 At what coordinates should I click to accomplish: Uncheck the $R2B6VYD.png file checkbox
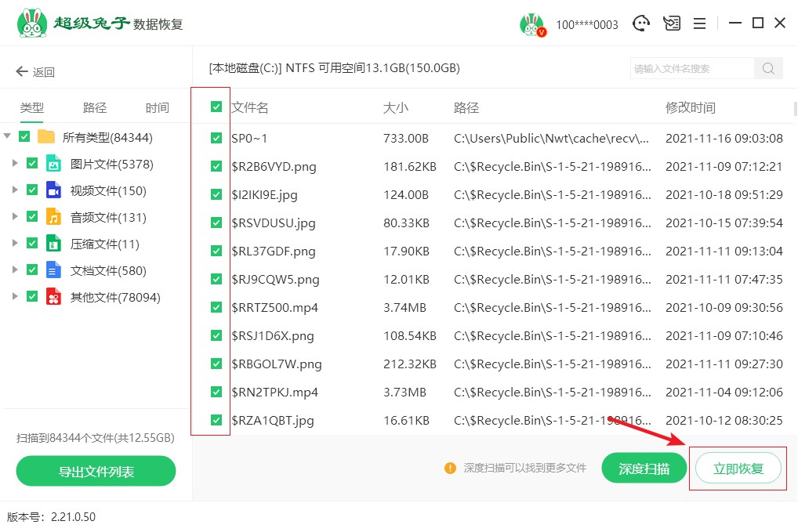216,166
